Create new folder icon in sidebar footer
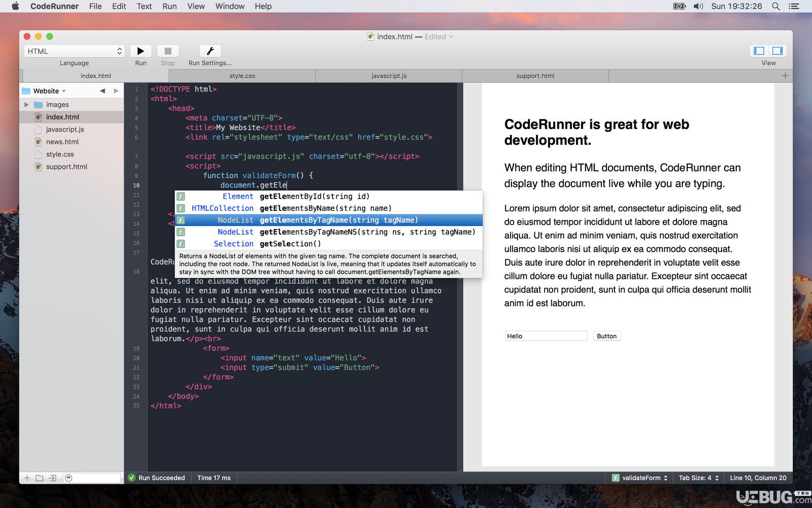The image size is (812, 508). pyautogui.click(x=40, y=478)
